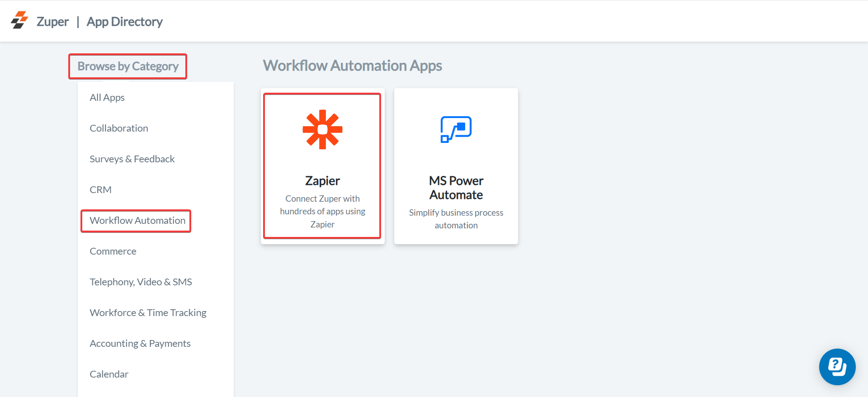Open the Commerce category

[x=113, y=251]
